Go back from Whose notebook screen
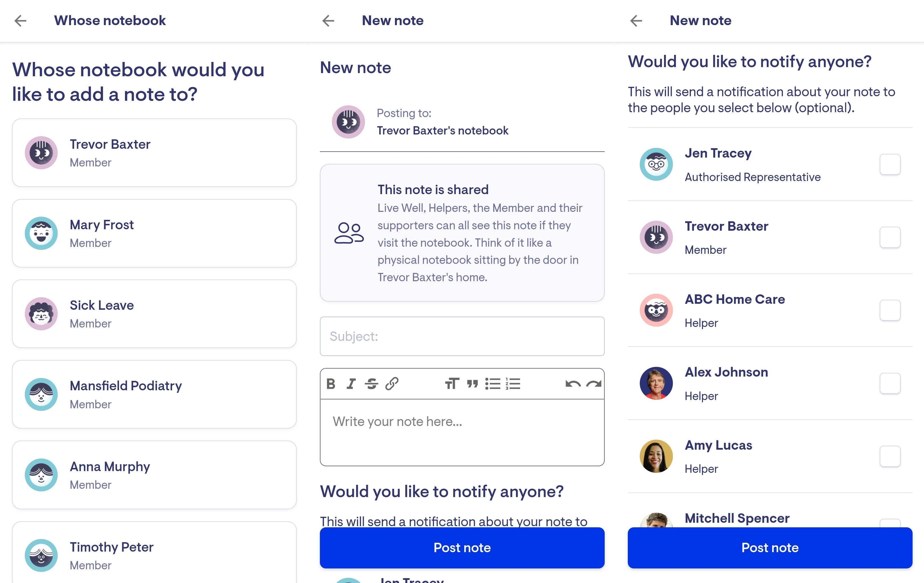The image size is (924, 583). point(20,21)
